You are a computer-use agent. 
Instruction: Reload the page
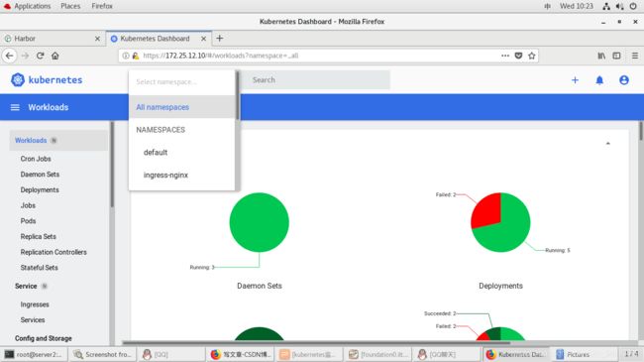click(40, 56)
